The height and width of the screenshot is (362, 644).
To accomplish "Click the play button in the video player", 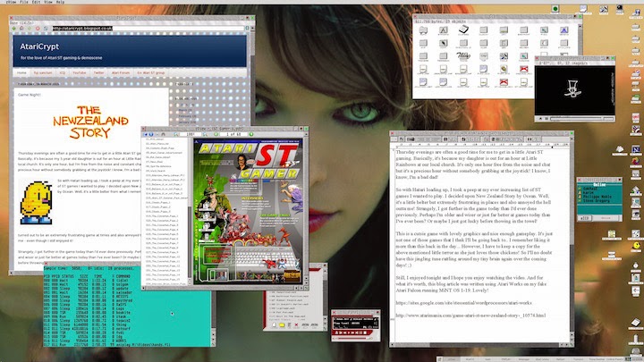I will point(540,119).
